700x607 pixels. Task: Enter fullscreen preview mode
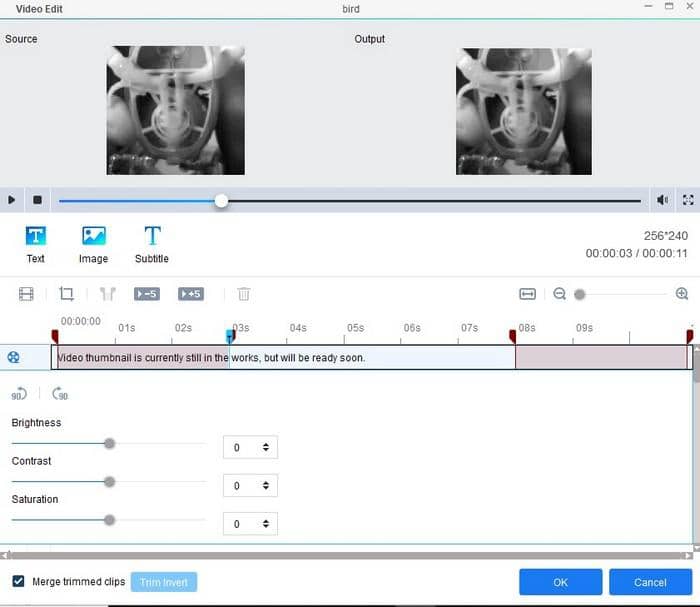(x=688, y=200)
